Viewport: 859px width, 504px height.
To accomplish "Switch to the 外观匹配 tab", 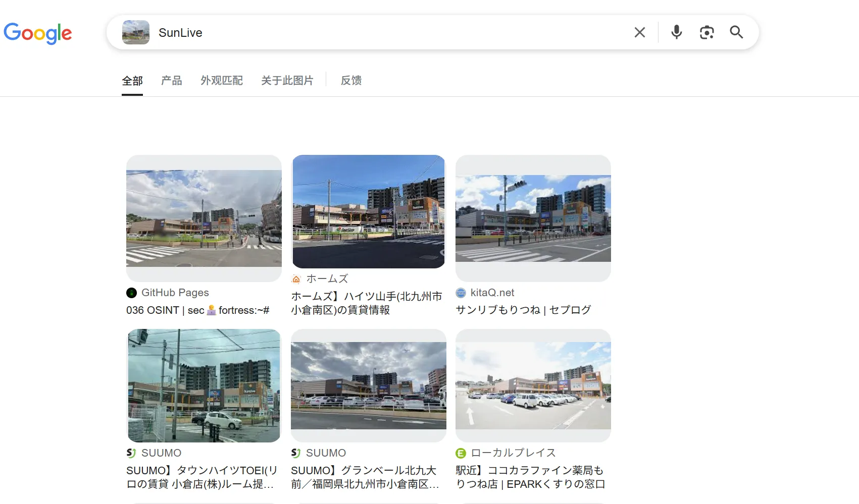I will point(221,80).
